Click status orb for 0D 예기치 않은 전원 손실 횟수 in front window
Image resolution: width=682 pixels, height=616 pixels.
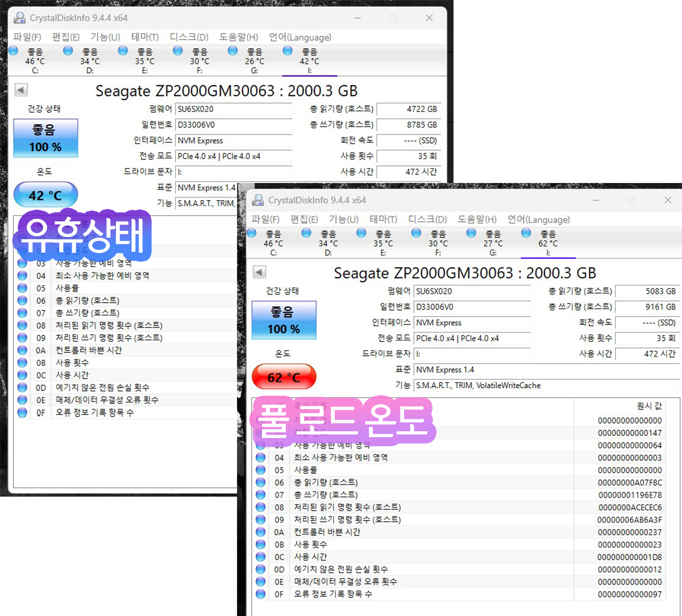tap(260, 569)
